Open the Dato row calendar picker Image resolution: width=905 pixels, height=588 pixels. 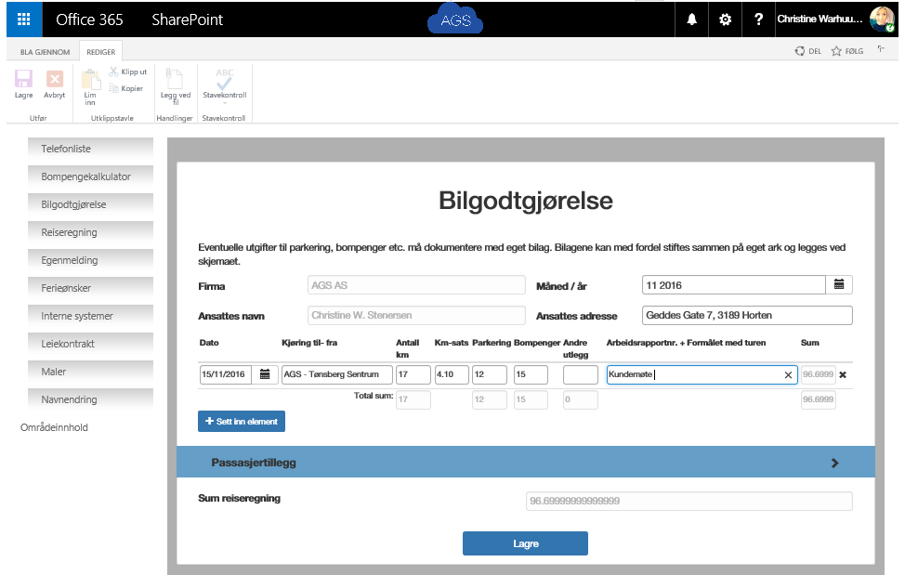tap(265, 374)
